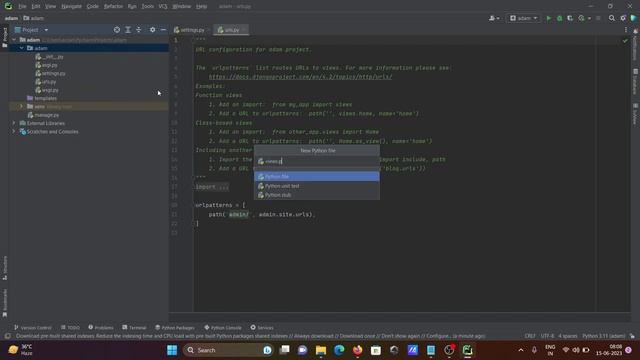The image size is (640, 360).
Task: Open SciView tool window on right strip
Action: click(x=635, y=114)
